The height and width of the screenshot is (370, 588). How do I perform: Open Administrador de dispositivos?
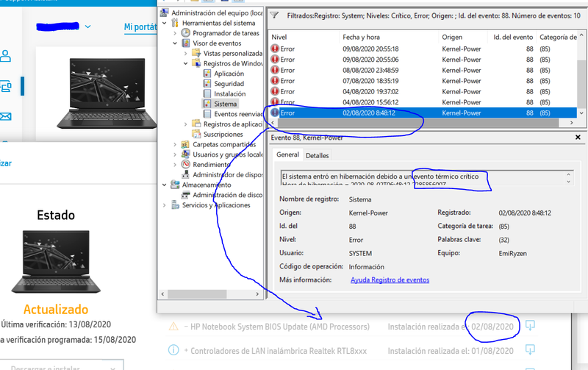[227, 174]
